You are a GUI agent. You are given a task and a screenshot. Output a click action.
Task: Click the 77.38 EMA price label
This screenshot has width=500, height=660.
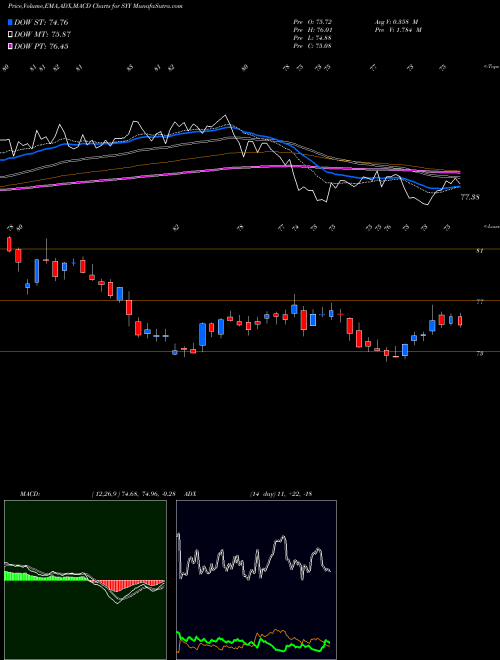(470, 197)
